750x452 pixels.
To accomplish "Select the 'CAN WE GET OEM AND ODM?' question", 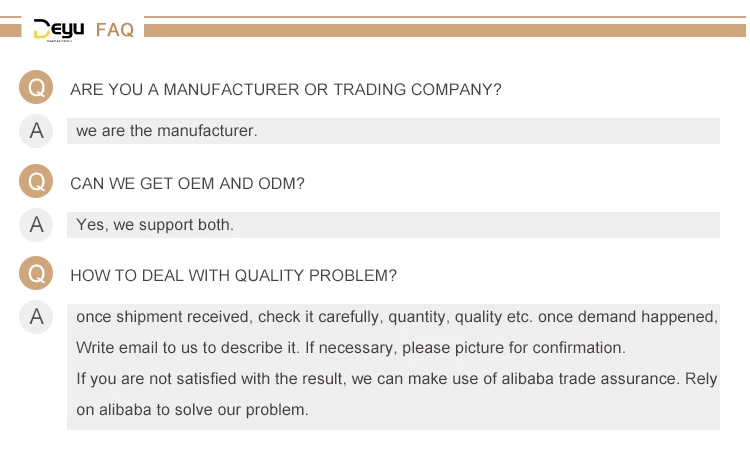I will pos(187,183).
